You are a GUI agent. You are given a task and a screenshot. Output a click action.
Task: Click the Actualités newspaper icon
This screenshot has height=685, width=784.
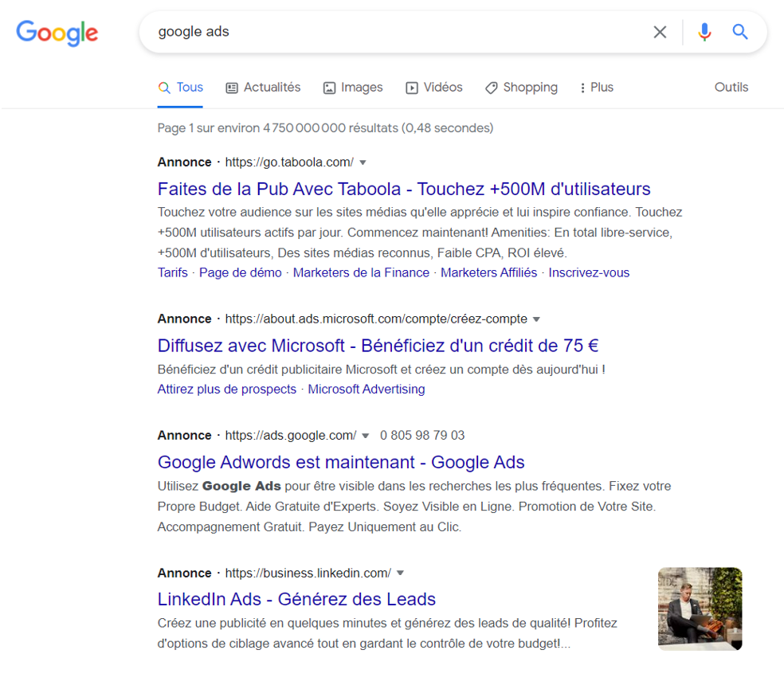tap(232, 88)
